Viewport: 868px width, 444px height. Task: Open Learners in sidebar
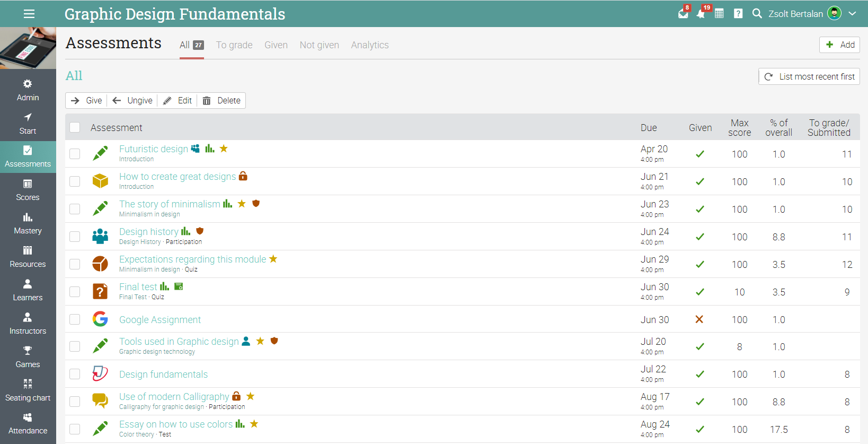pos(28,291)
